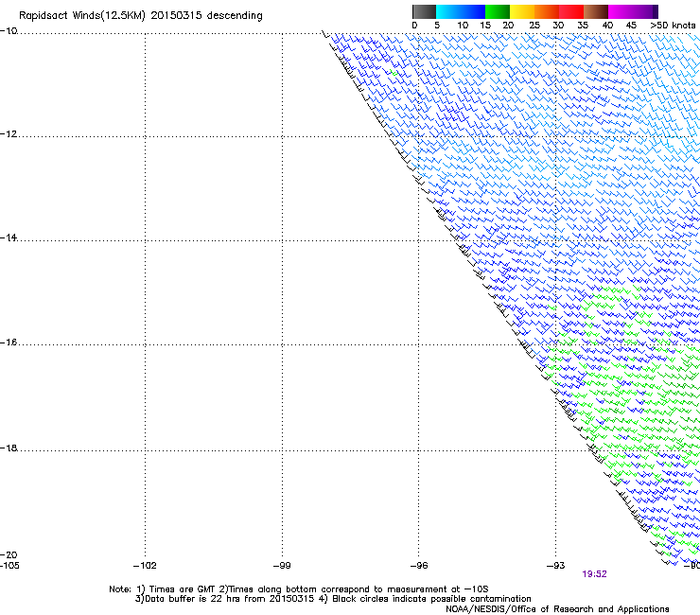Click the dark purple >50 knots legend color
The image size is (700, 615).
coord(655,11)
